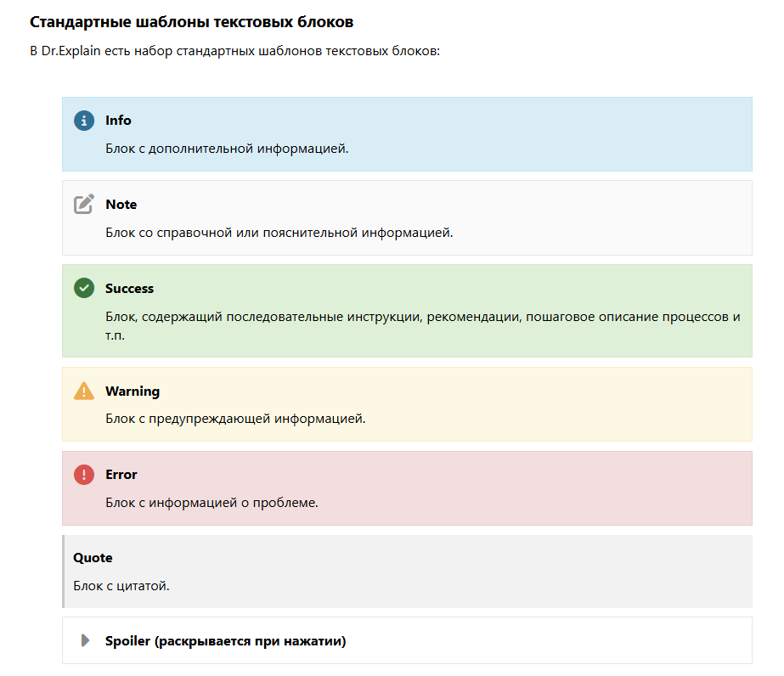
Task: Click the "Quote" block heading
Action: click(93, 558)
